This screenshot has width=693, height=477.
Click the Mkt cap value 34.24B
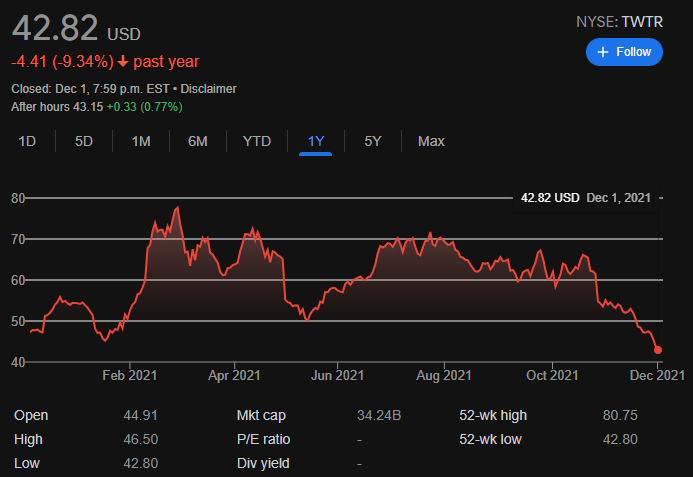click(379, 416)
